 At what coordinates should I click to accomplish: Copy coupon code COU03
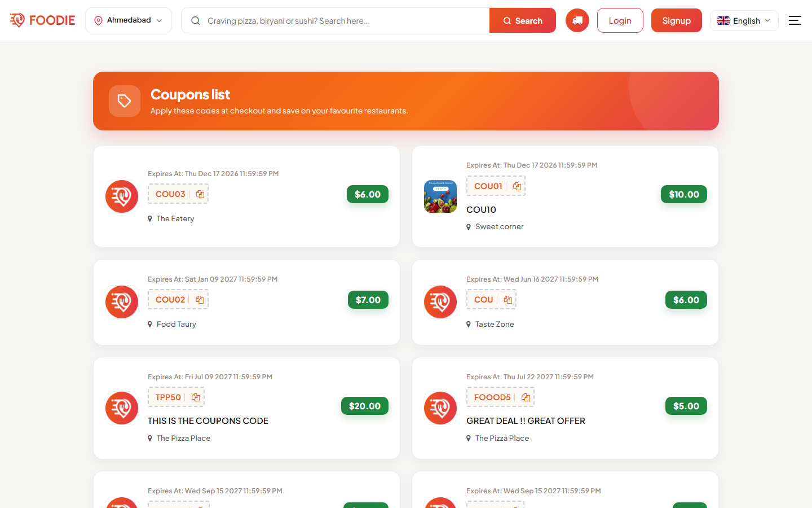pos(200,194)
